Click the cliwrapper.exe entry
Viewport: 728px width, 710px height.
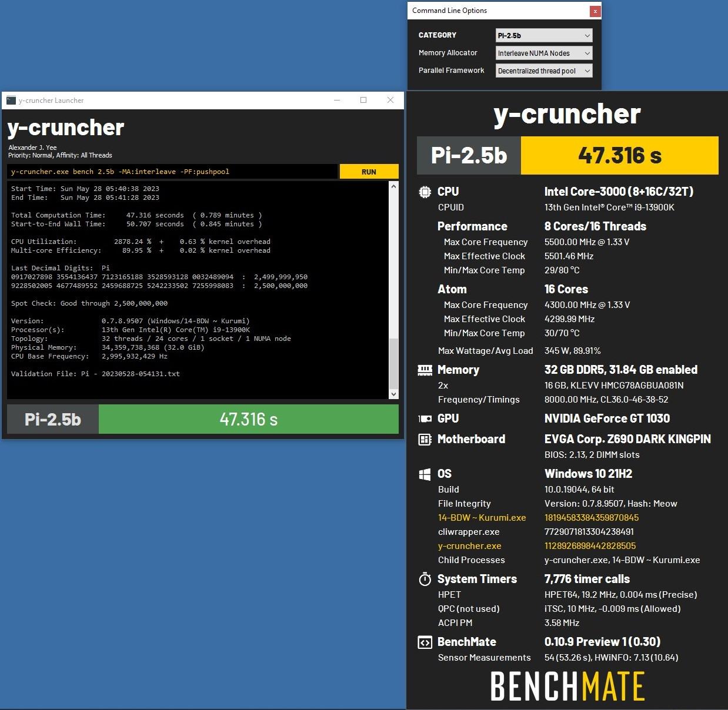[469, 532]
